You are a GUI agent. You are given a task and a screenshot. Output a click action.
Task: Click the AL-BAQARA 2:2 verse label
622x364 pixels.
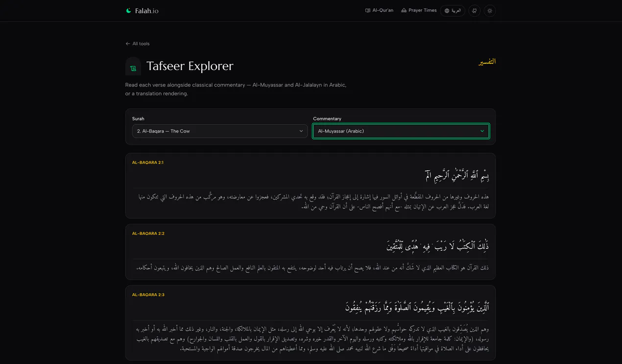[x=148, y=233]
